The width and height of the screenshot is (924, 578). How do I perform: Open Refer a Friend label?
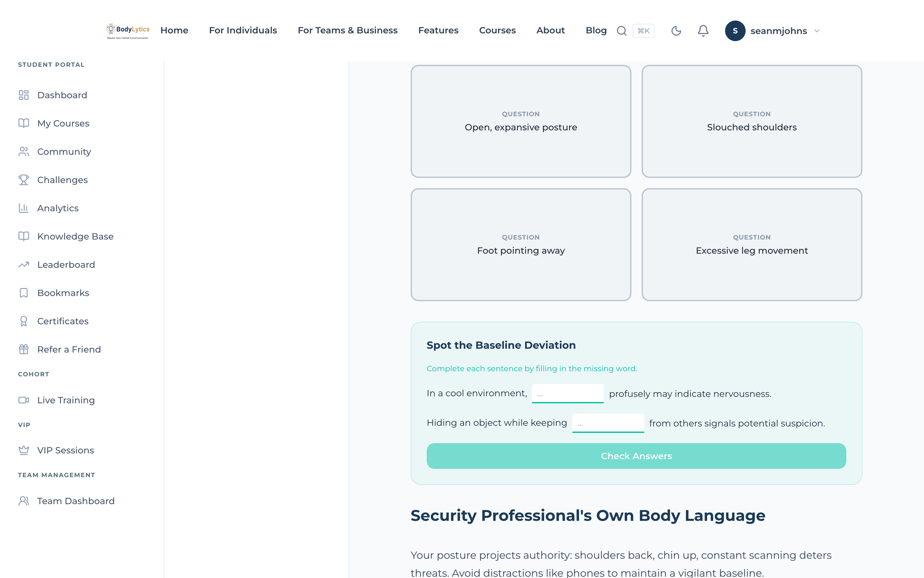(x=69, y=349)
